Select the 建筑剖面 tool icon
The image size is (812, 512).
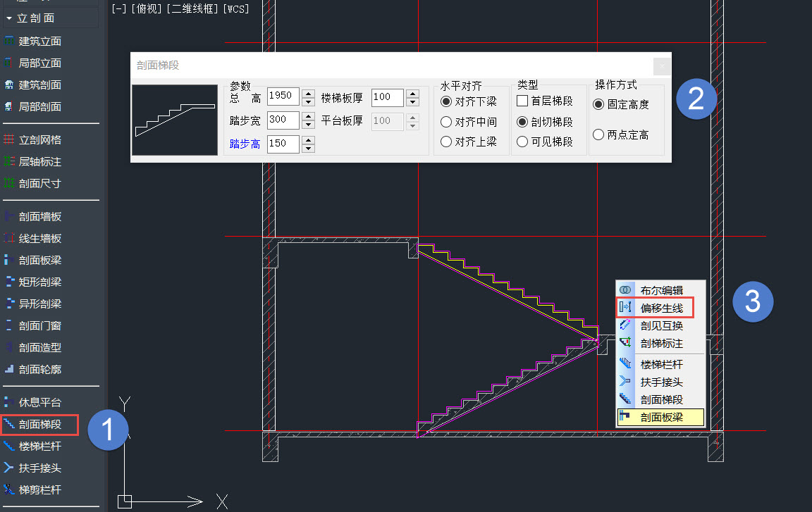point(9,85)
